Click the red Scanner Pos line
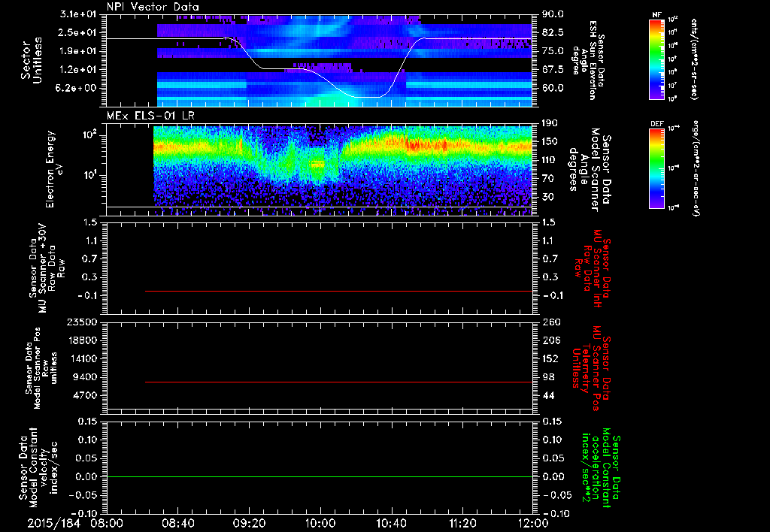The height and width of the screenshot is (532, 770). point(339,382)
